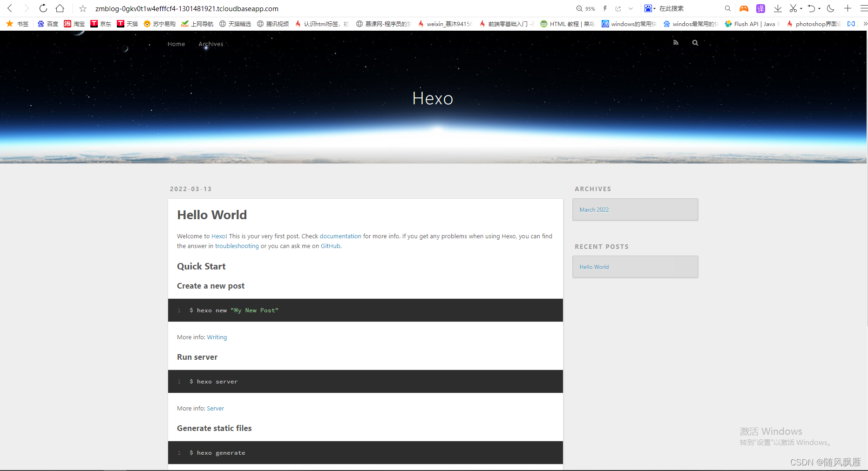This screenshot has height=471, width=868.
Task: Open the windos最常用的 bookmark
Action: (x=691, y=24)
